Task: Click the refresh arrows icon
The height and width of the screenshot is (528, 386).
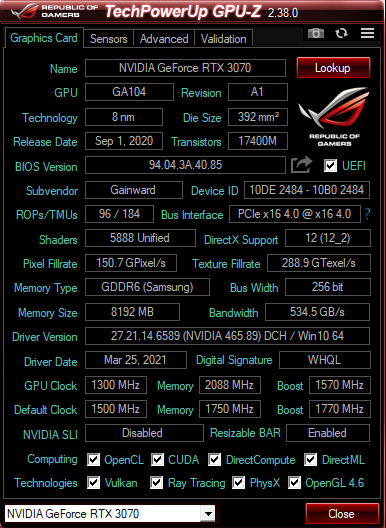Action: coord(341,33)
